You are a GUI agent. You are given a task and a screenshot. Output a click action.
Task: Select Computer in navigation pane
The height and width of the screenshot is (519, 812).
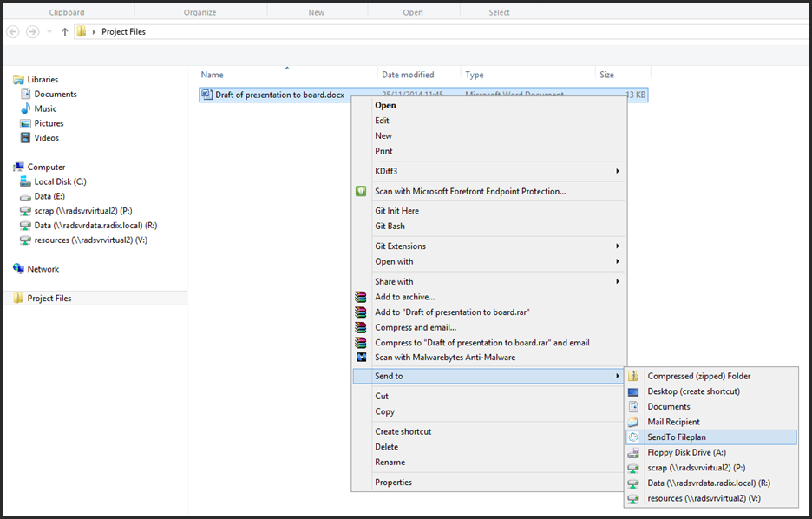(x=46, y=167)
